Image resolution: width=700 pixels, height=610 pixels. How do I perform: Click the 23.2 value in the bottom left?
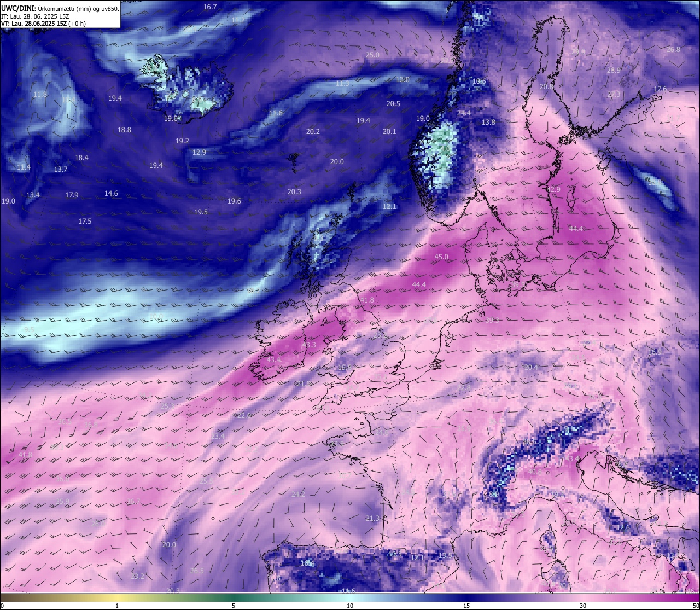[138, 576]
